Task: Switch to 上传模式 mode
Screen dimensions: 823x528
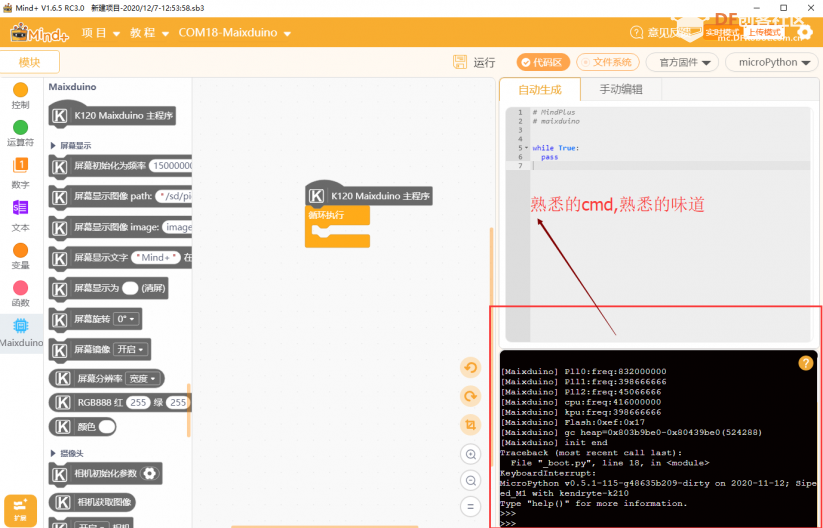Action: pyautogui.click(x=764, y=33)
